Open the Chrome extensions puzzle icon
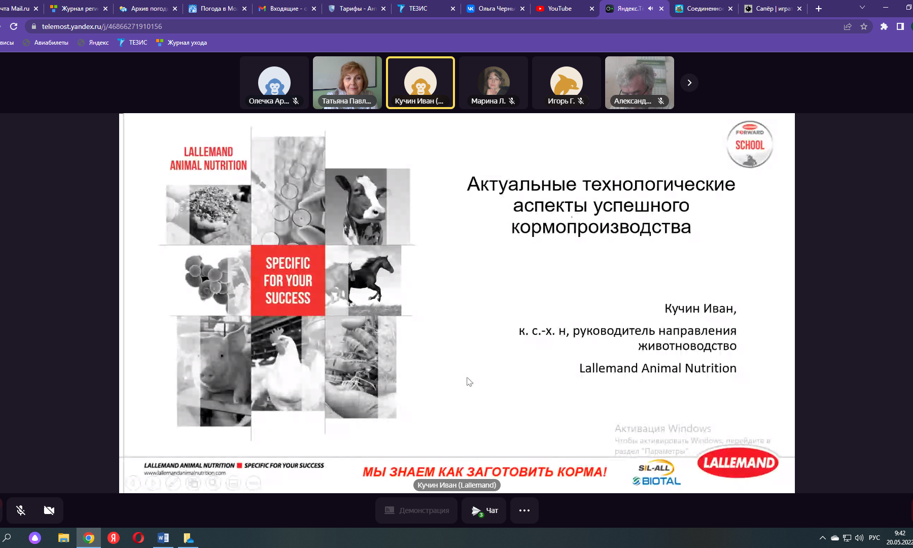 coord(884,26)
